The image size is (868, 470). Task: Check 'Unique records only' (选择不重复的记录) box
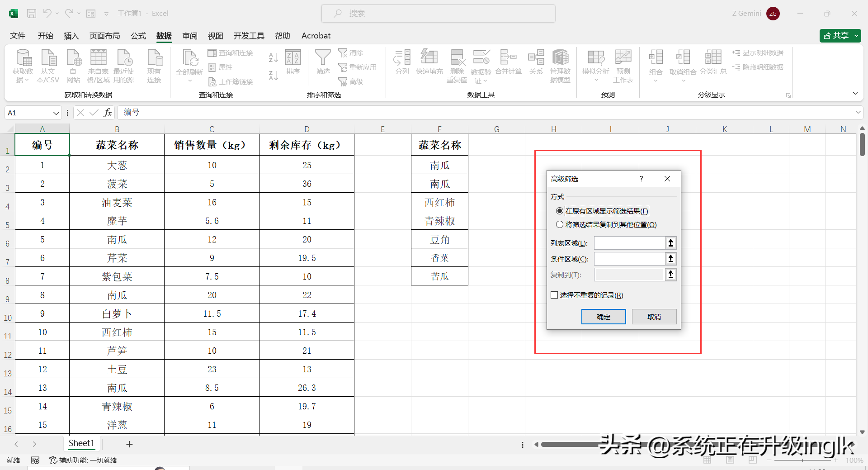pyautogui.click(x=554, y=295)
